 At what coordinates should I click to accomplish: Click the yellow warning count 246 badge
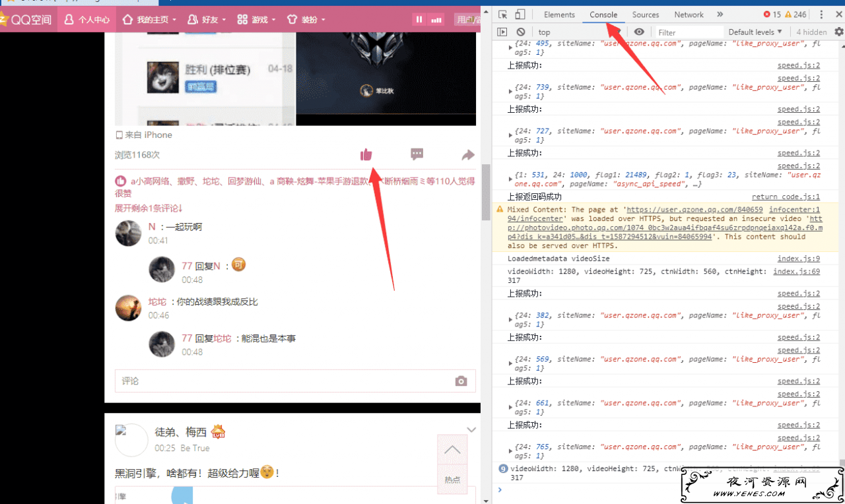point(795,15)
